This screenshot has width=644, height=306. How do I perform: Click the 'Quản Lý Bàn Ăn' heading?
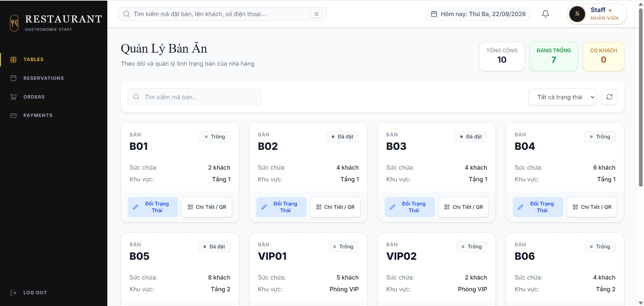point(164,49)
